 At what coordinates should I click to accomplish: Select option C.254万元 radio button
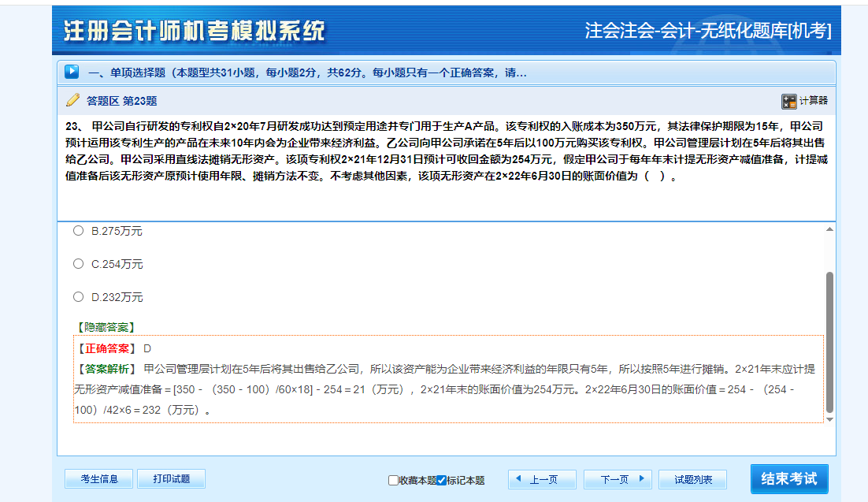[x=78, y=264]
